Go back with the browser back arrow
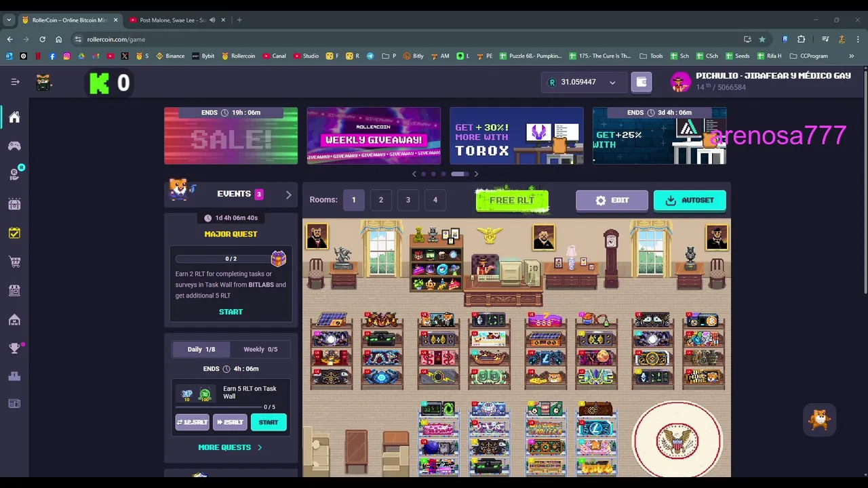 coord(9,39)
